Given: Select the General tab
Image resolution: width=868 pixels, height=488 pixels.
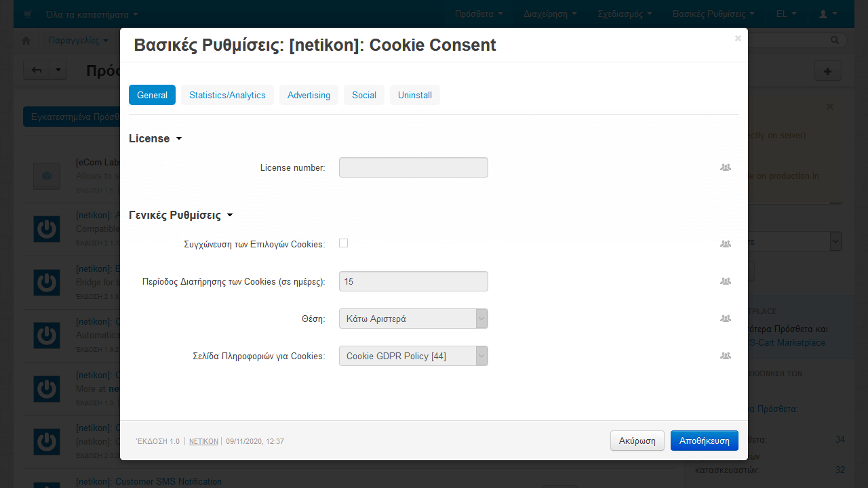Looking at the screenshot, I should (152, 95).
